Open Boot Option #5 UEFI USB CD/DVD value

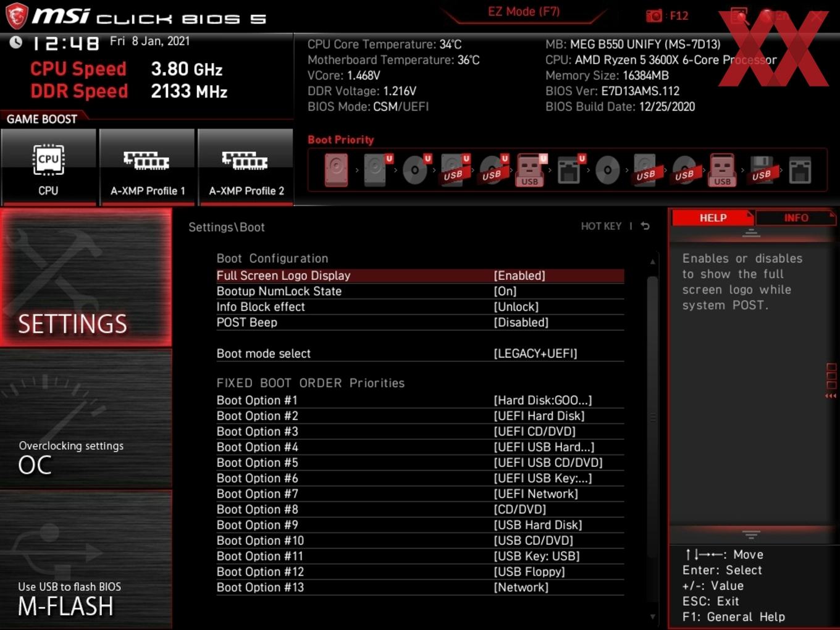point(548,463)
